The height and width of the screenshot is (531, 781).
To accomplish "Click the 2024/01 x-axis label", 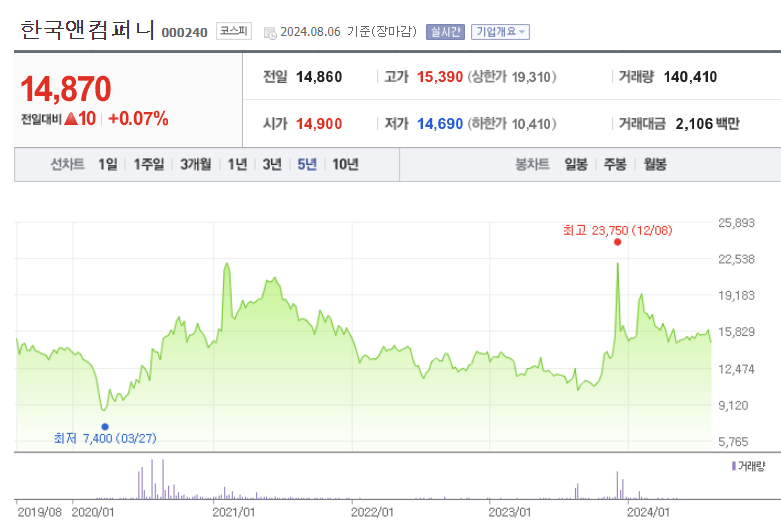I will pos(648,512).
